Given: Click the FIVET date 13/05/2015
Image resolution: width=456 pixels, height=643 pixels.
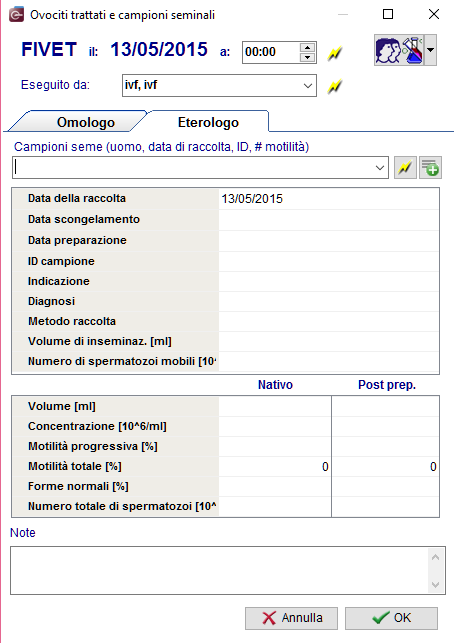Looking at the screenshot, I should click(x=159, y=50).
